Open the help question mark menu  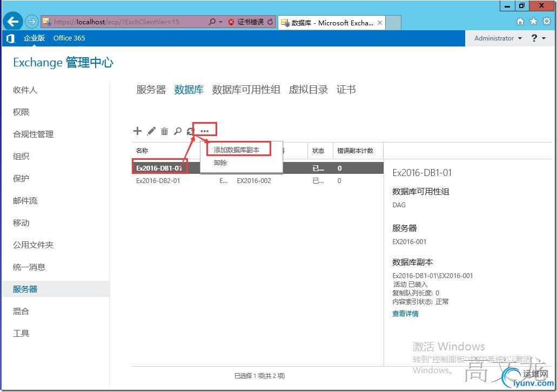pos(538,38)
